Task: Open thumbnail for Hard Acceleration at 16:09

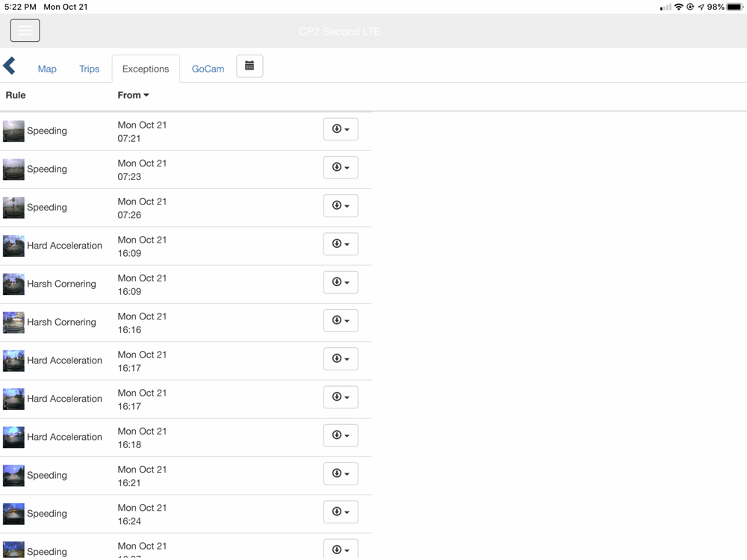Action: 13,246
